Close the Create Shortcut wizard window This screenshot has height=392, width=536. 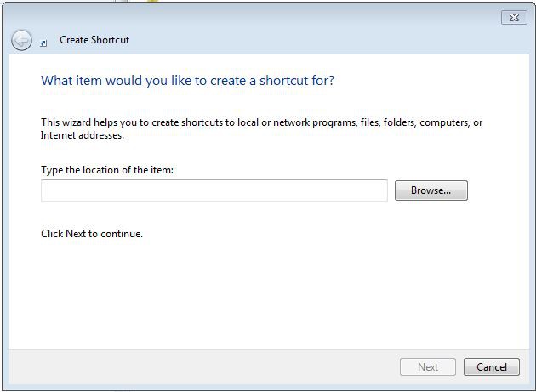point(513,16)
